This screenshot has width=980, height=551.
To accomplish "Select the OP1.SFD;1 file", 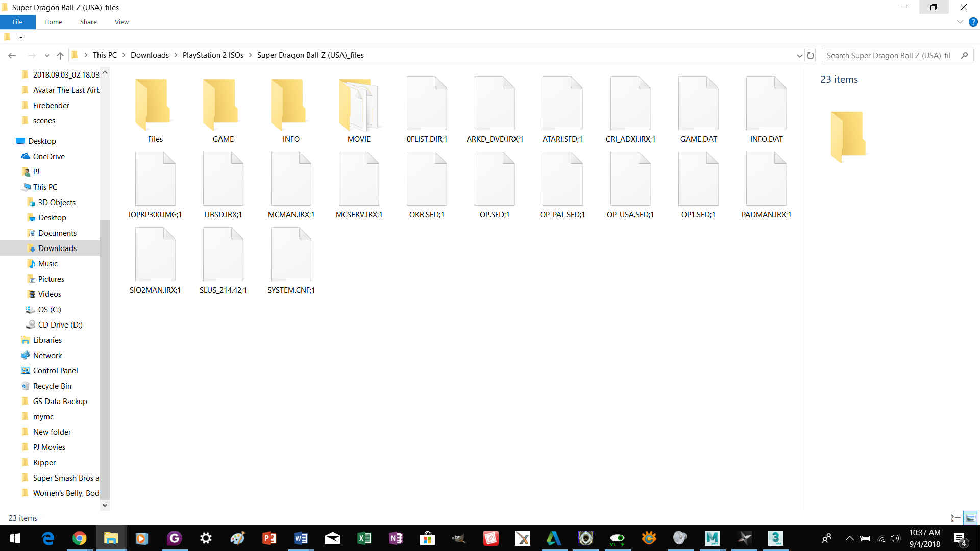I will coord(698,185).
